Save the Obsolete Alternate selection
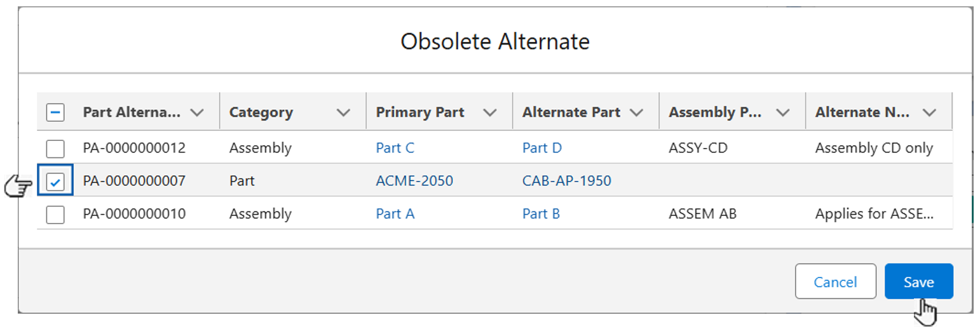 point(918,282)
